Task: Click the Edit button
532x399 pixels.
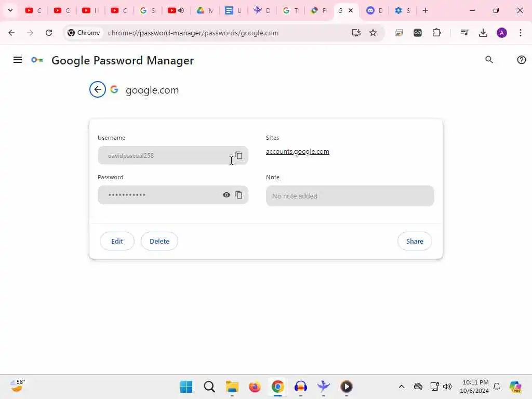Action: 117,241
